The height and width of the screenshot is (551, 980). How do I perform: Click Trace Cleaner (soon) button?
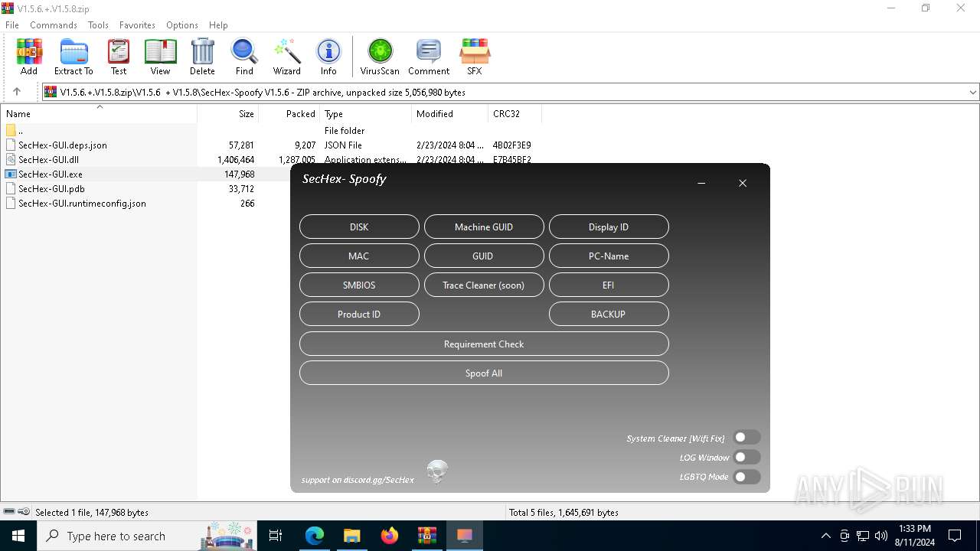point(484,285)
